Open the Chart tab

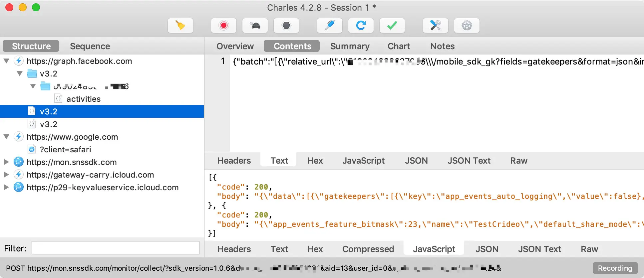(399, 46)
